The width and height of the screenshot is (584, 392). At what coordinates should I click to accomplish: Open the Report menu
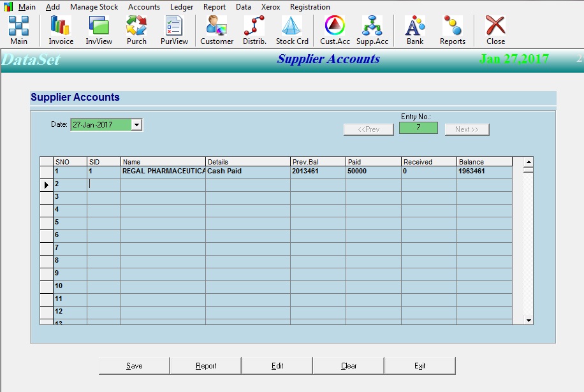point(214,7)
